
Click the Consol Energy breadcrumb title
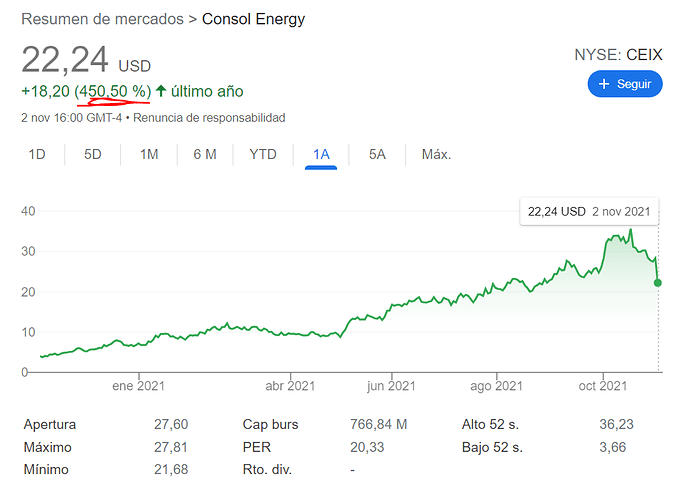[x=253, y=19]
